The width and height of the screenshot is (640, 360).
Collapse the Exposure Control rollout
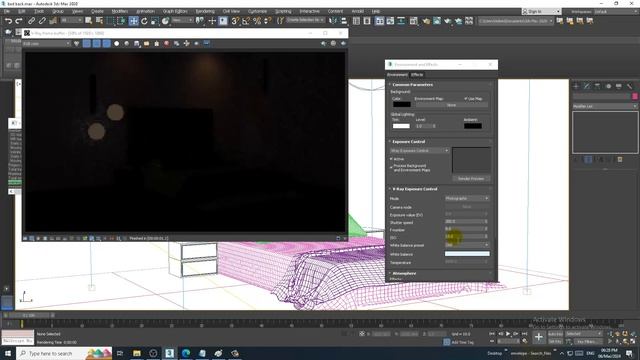408,142
